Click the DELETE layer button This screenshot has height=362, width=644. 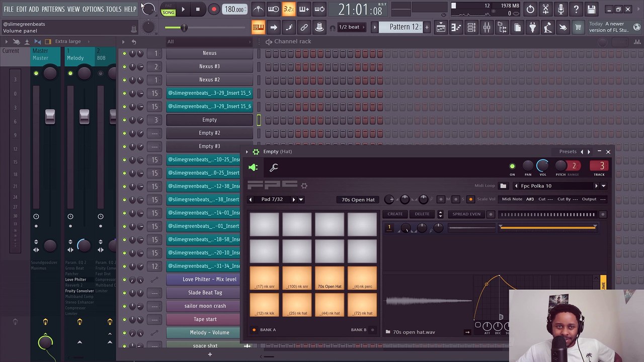click(x=422, y=214)
